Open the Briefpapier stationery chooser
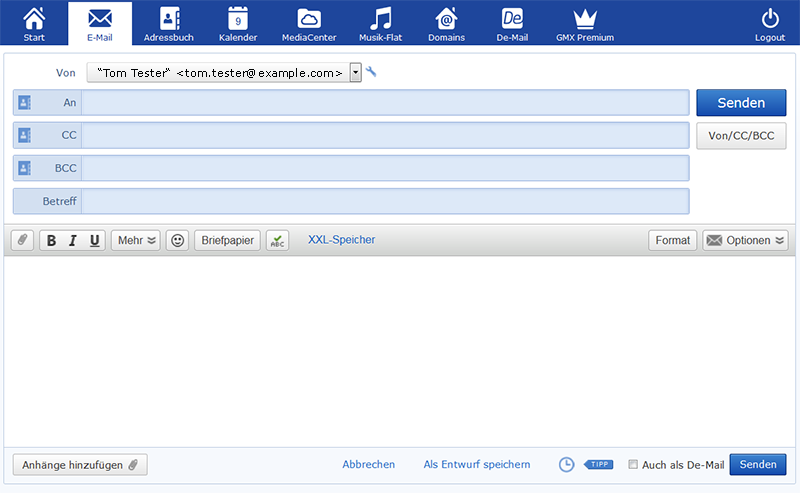Image resolution: width=800 pixels, height=493 pixels. (227, 240)
